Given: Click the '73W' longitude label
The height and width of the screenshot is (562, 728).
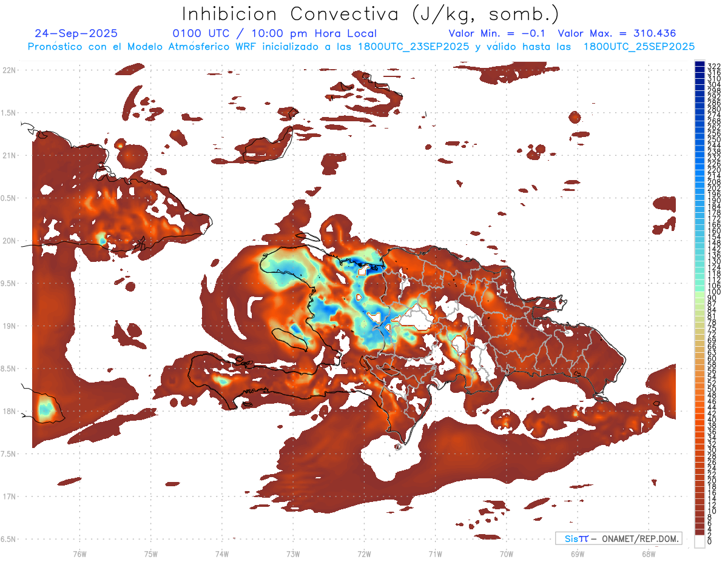Looking at the screenshot, I should (293, 554).
